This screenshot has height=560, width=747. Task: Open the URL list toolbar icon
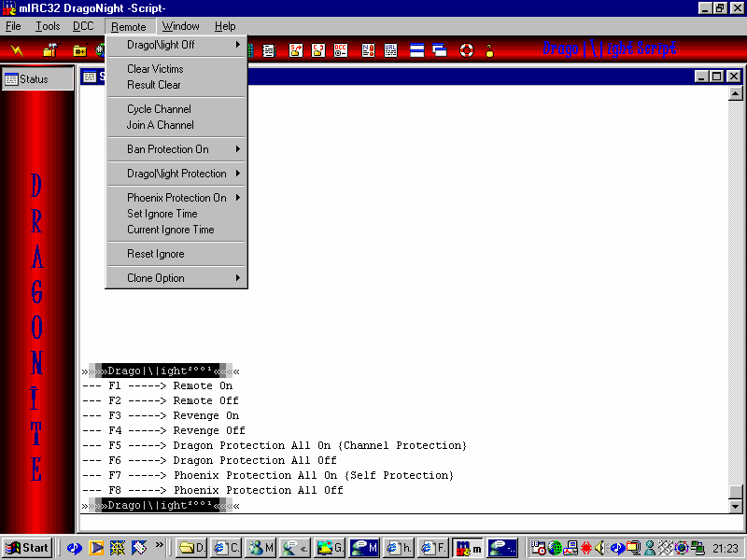[x=390, y=50]
